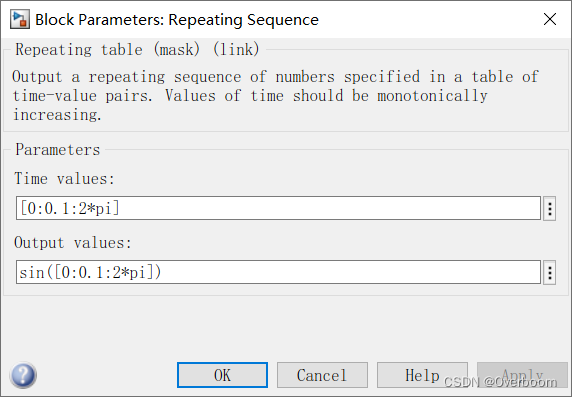This screenshot has height=397, width=572.
Task: Click the Repeating table (mask) (link) heading
Action: pyautogui.click(x=138, y=50)
